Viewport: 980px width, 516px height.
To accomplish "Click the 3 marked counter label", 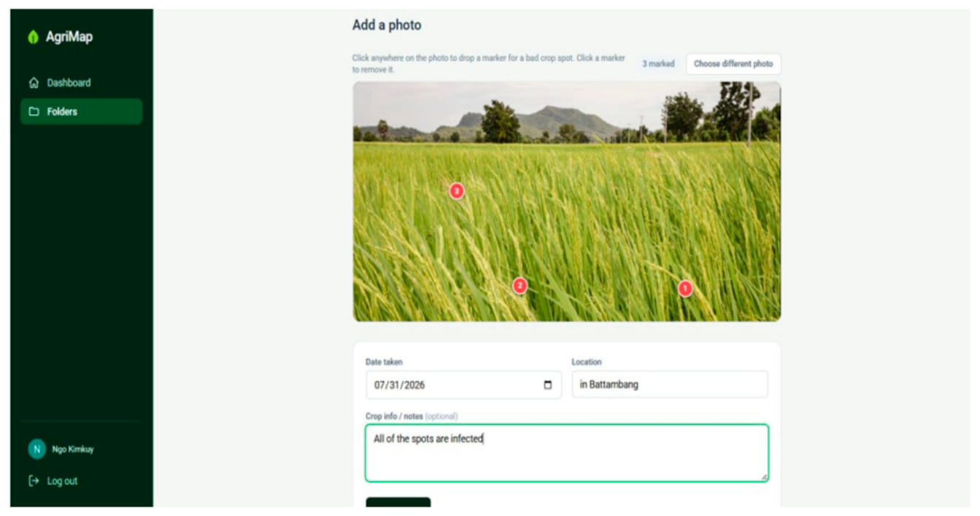I will coord(658,64).
